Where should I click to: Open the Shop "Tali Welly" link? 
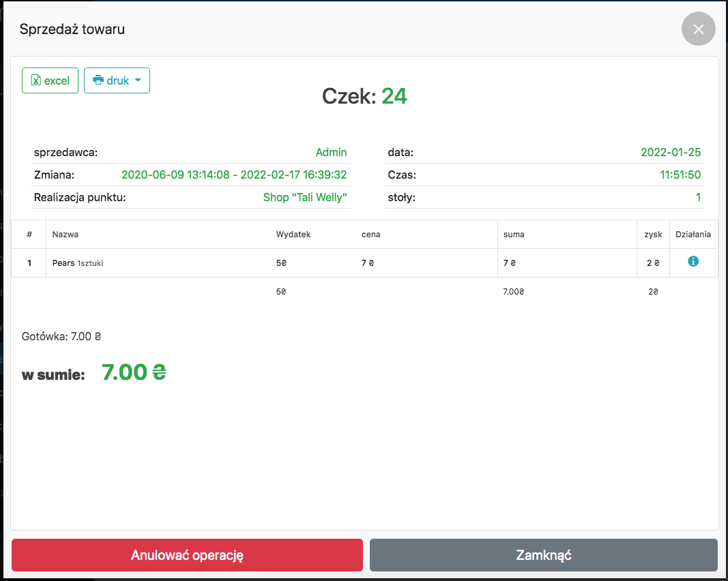pos(305,198)
